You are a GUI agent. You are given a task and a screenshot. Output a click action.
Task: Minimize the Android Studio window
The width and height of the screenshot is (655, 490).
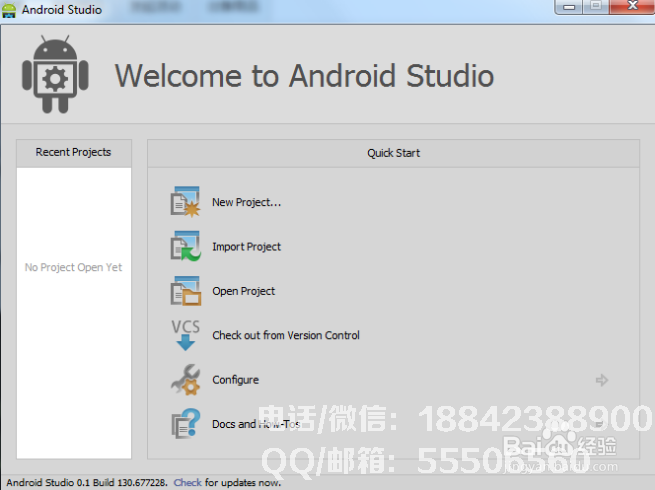569,6
